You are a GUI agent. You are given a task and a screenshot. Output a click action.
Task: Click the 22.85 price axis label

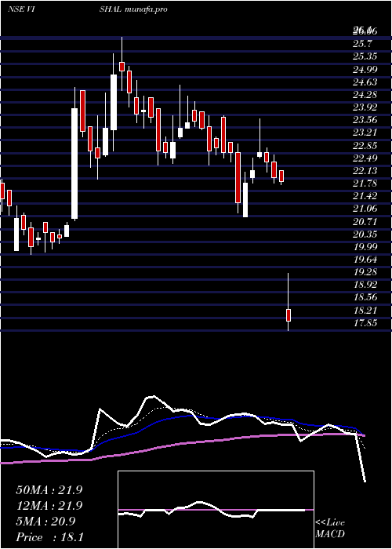[x=365, y=145]
